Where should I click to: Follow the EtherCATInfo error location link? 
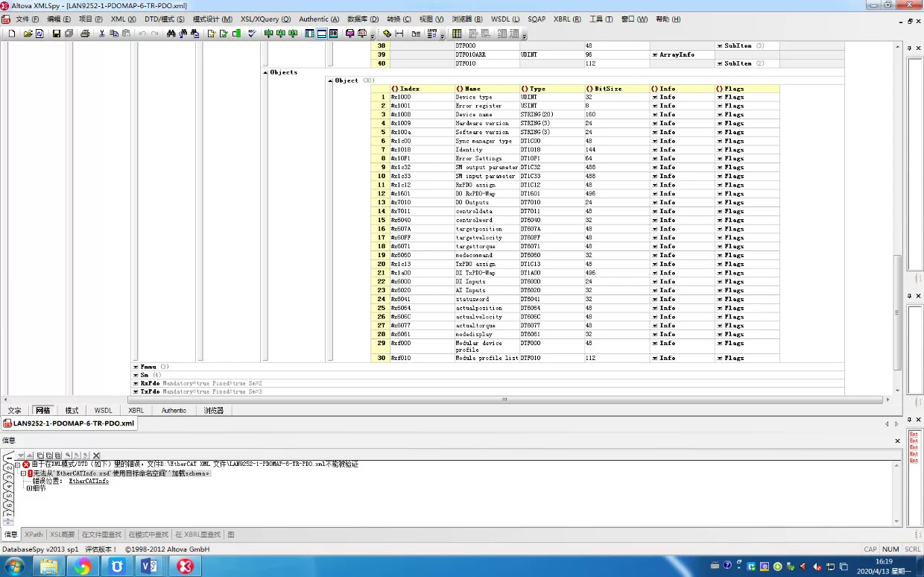[89, 482]
